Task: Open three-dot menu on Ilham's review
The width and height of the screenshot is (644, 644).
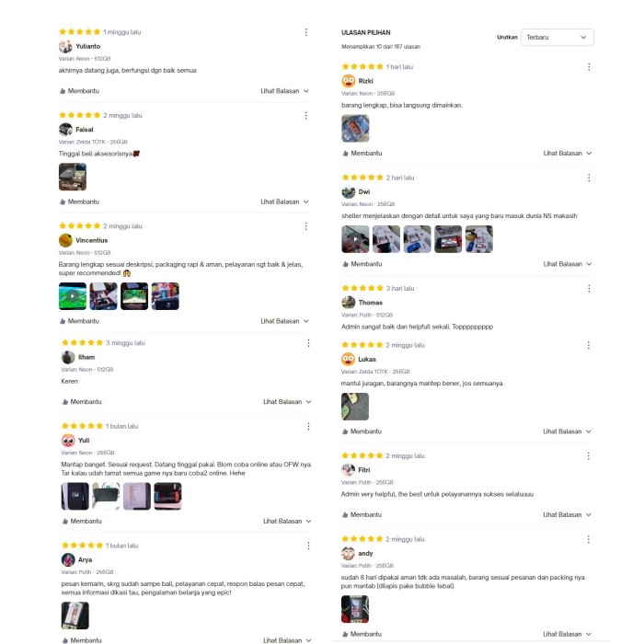Action: point(308,343)
